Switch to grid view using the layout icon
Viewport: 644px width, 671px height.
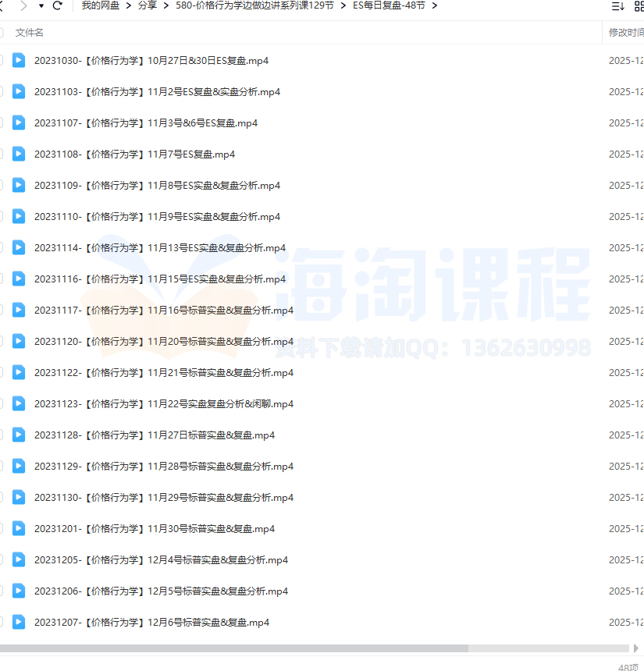[639, 6]
